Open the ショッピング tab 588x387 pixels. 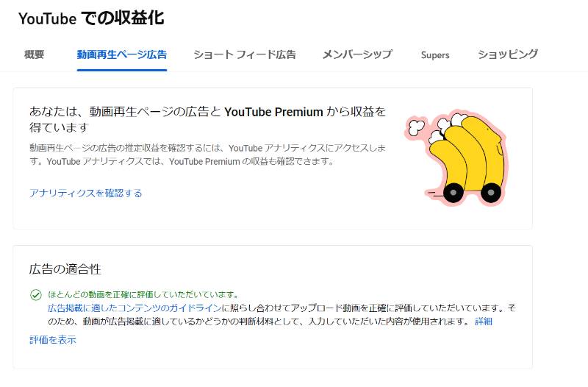pyautogui.click(x=508, y=54)
